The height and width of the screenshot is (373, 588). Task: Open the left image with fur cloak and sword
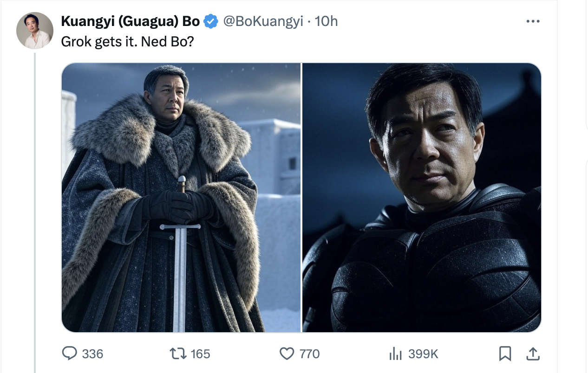click(x=181, y=198)
